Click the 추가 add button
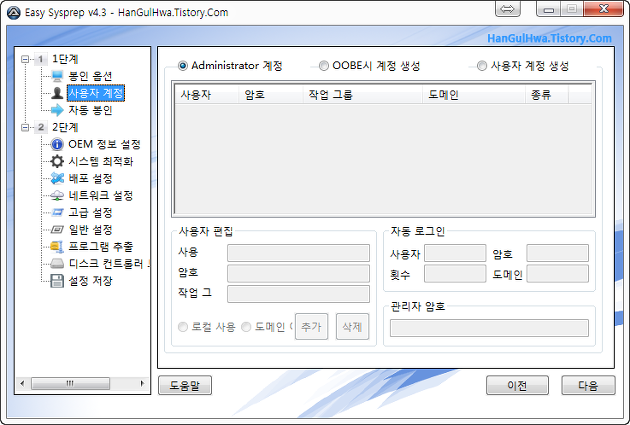The image size is (630, 425). click(x=311, y=327)
